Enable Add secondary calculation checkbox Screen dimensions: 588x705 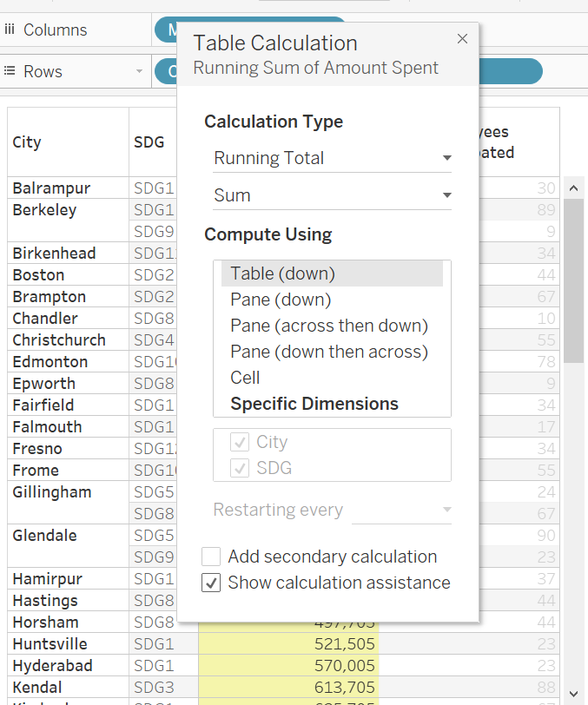click(x=211, y=557)
